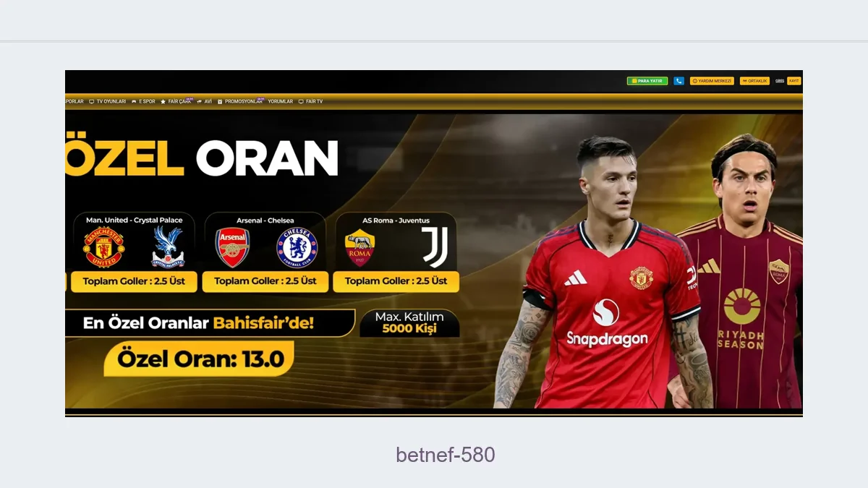Click the Giriş login link
Viewport: 868px width, 488px height.
[x=780, y=81]
